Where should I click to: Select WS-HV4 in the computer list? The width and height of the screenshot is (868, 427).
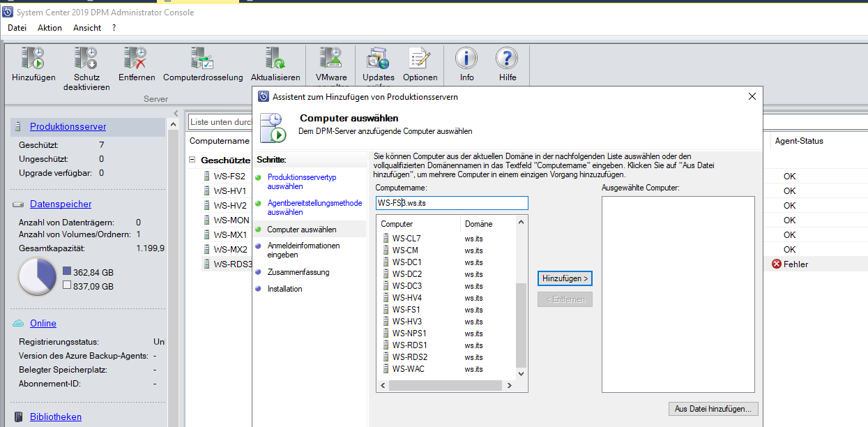click(x=406, y=298)
